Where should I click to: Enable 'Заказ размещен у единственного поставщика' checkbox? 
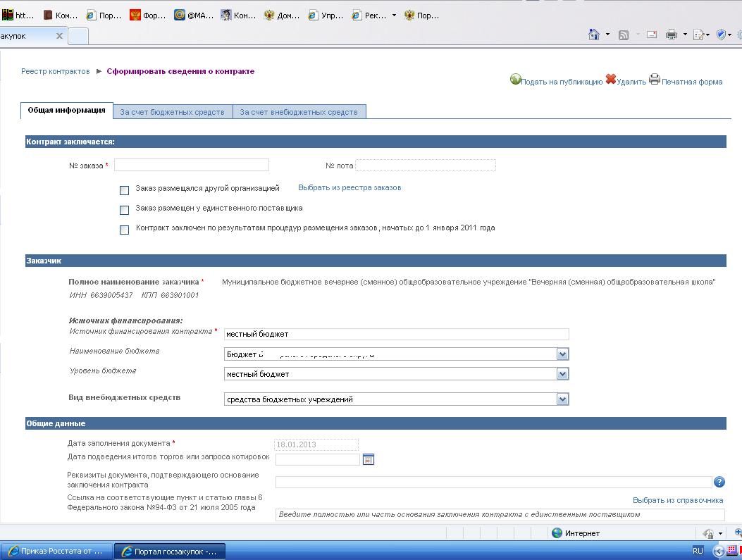(x=125, y=210)
